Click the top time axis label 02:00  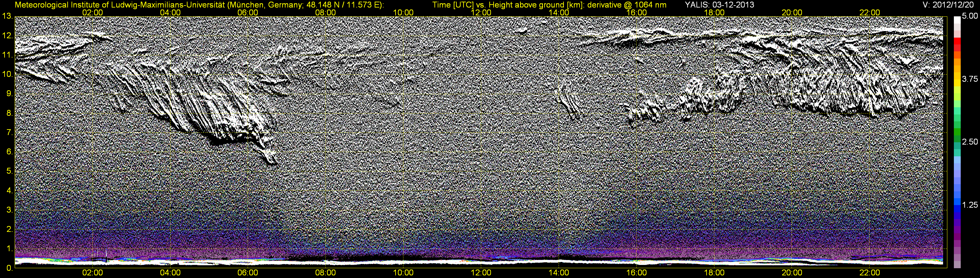click(x=92, y=12)
